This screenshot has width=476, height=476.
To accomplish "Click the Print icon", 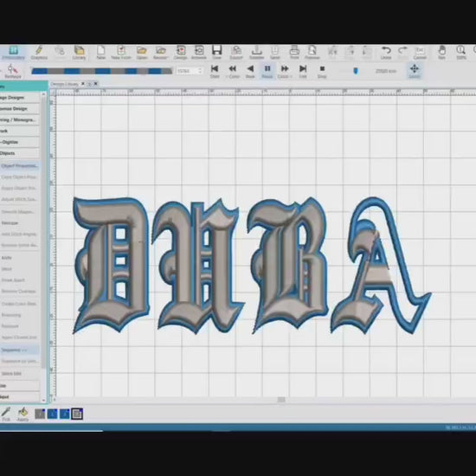I will [x=294, y=52].
